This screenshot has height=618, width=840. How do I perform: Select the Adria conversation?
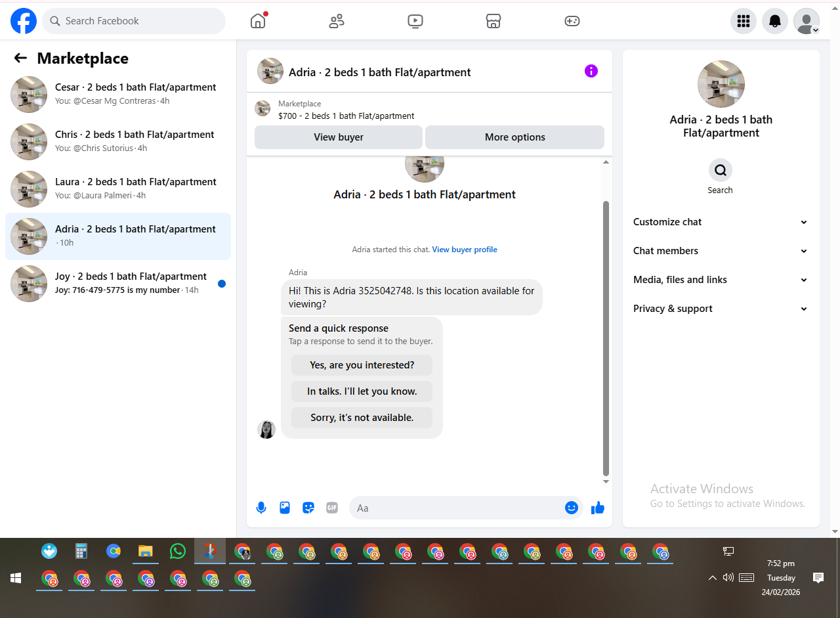[118, 236]
